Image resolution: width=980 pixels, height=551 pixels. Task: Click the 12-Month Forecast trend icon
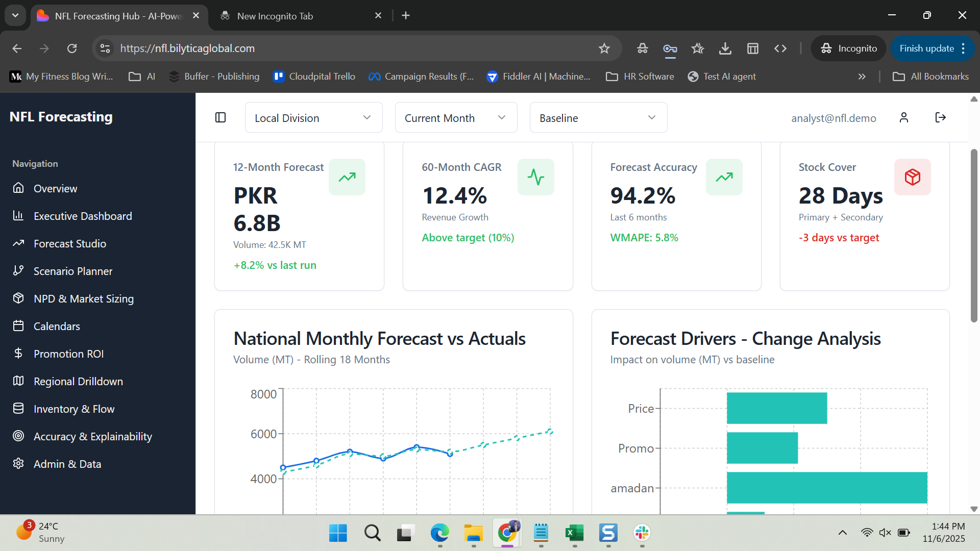(347, 177)
